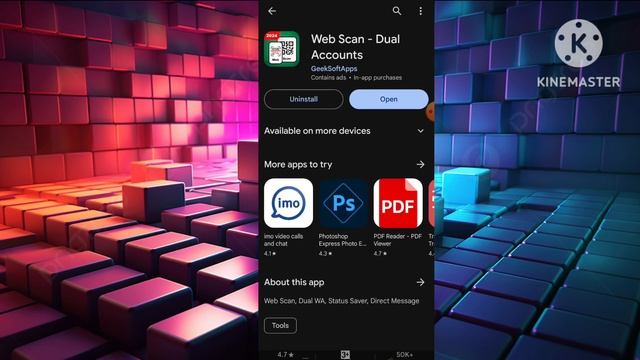Image resolution: width=640 pixels, height=360 pixels.
Task: Open the three-dot overflow menu
Action: coord(420,11)
